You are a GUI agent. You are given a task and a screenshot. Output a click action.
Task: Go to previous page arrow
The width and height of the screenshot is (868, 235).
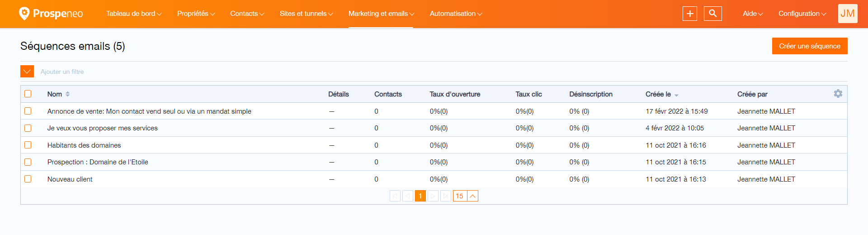click(x=408, y=196)
